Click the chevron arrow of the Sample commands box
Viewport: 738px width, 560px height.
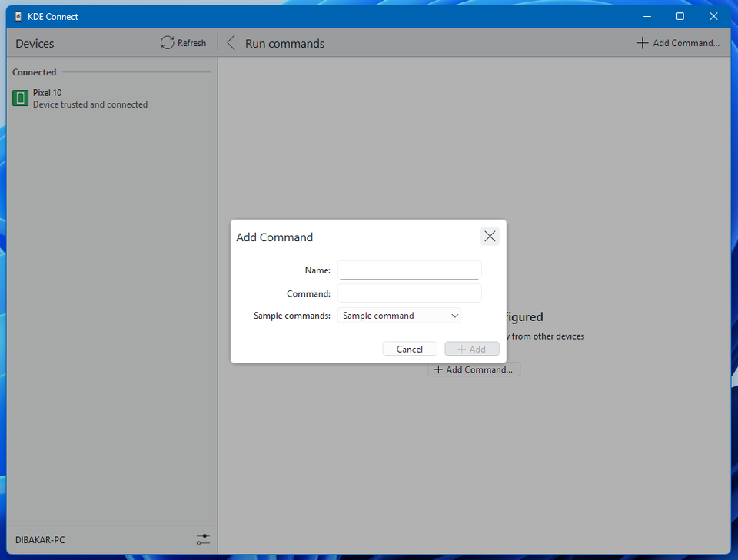[x=454, y=315]
